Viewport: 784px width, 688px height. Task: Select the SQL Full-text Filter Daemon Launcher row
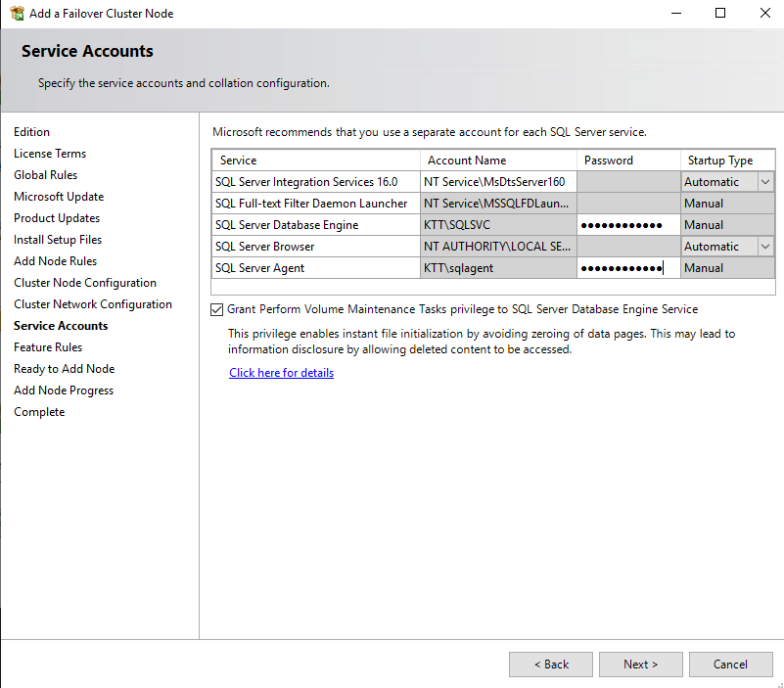[x=316, y=204]
